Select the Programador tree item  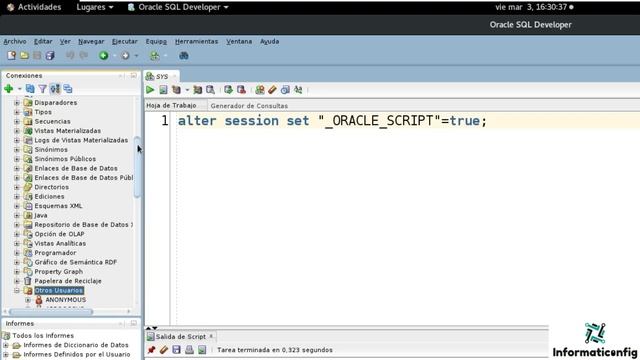point(55,253)
